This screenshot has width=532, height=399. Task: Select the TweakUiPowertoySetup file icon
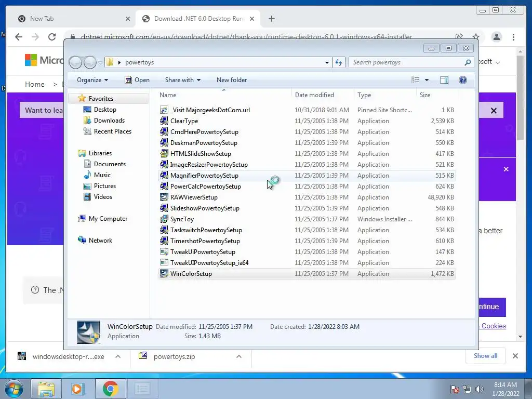[x=164, y=252]
